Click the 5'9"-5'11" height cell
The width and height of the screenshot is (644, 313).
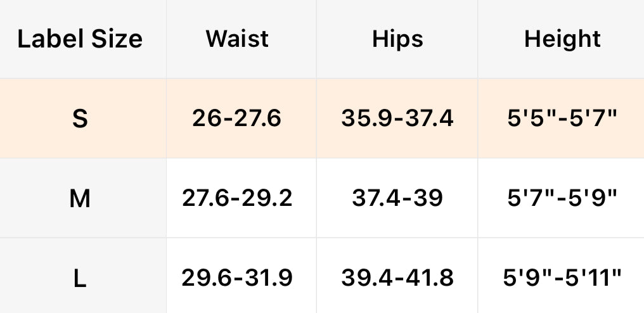[562, 278]
